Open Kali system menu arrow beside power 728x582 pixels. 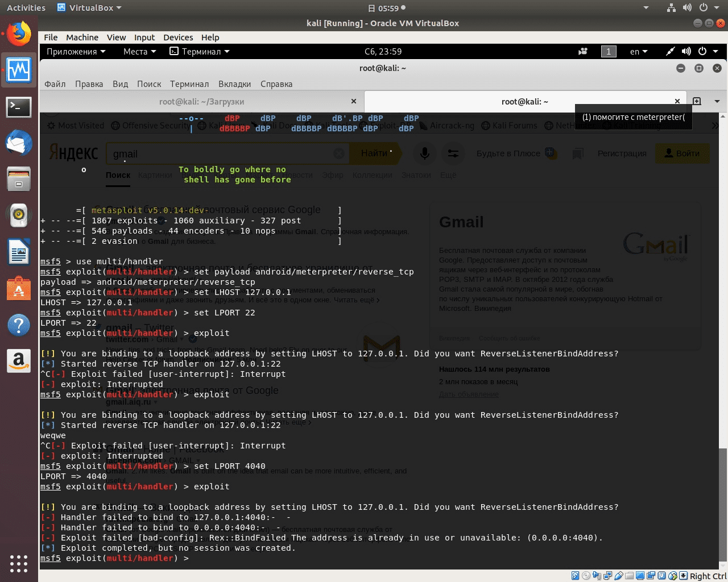point(715,51)
